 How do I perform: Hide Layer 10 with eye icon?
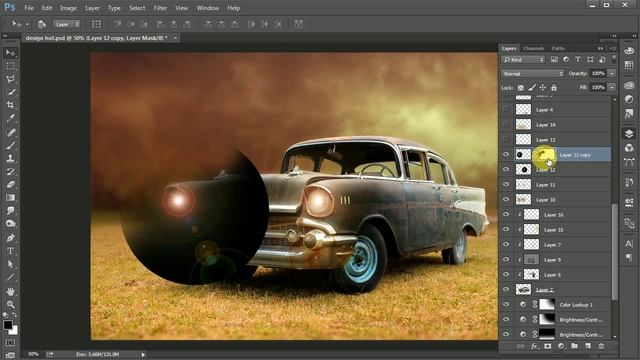tap(506, 200)
